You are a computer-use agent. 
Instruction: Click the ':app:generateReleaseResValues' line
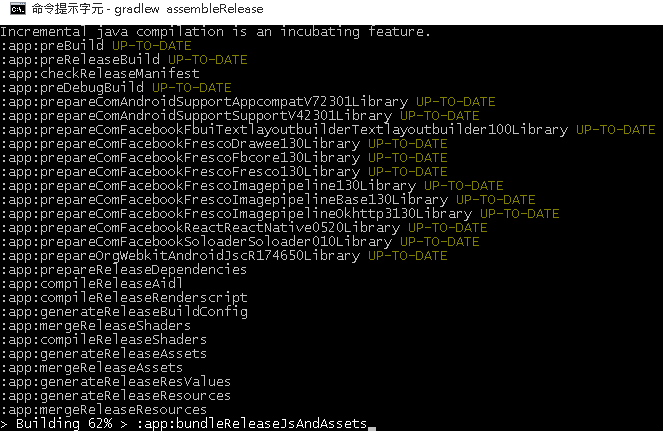(x=116, y=382)
